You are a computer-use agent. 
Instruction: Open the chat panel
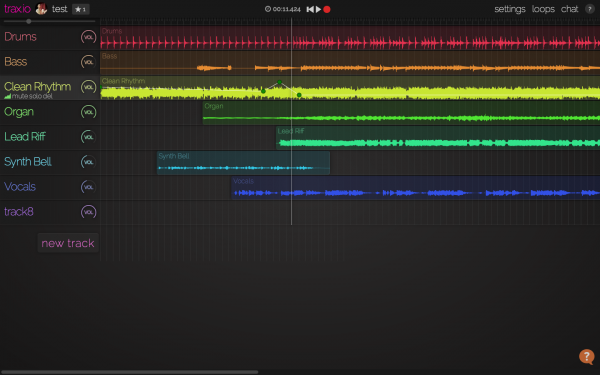click(569, 9)
